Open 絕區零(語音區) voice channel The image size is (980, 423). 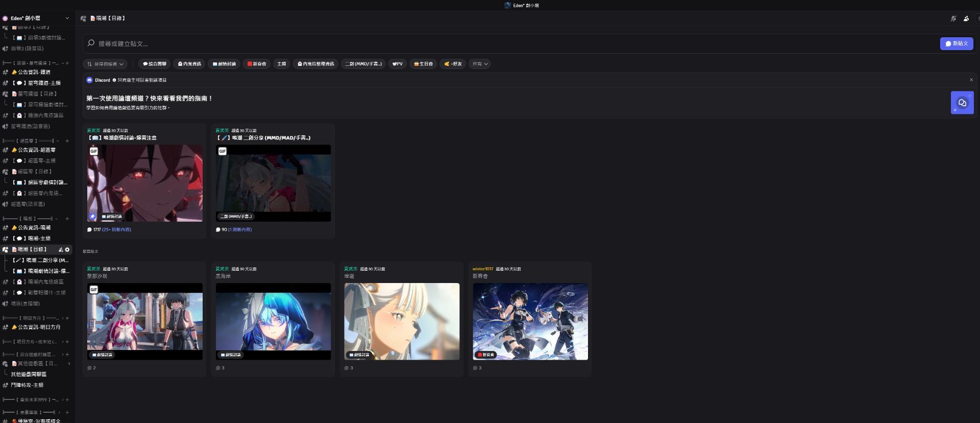point(28,204)
